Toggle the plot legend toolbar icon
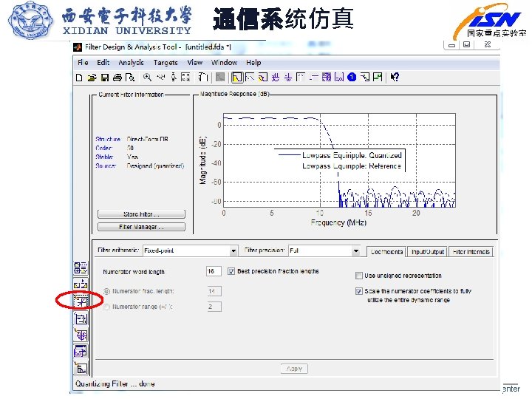Screen dimensions: 532x399 click(203, 78)
